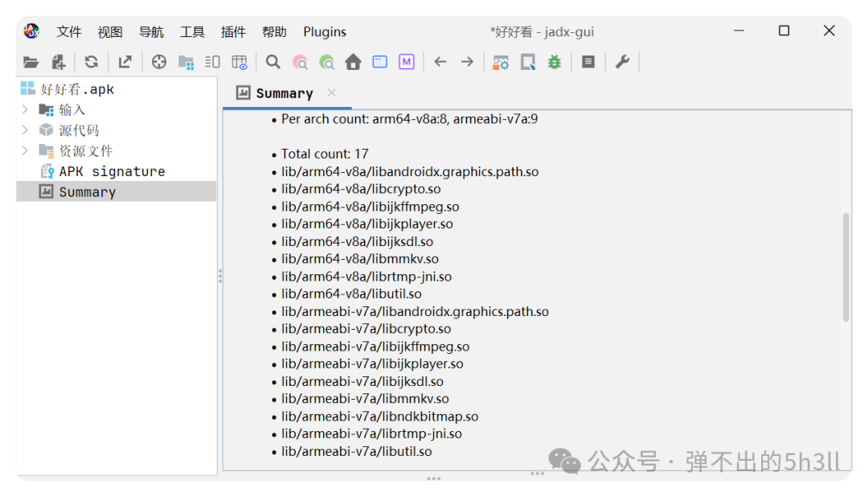Open preferences wrench icon
Screen dimensions: 868x497
click(622, 62)
